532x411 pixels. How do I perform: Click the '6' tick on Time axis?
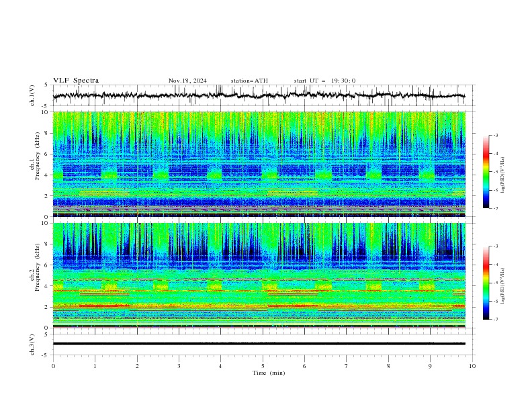coord(304,366)
